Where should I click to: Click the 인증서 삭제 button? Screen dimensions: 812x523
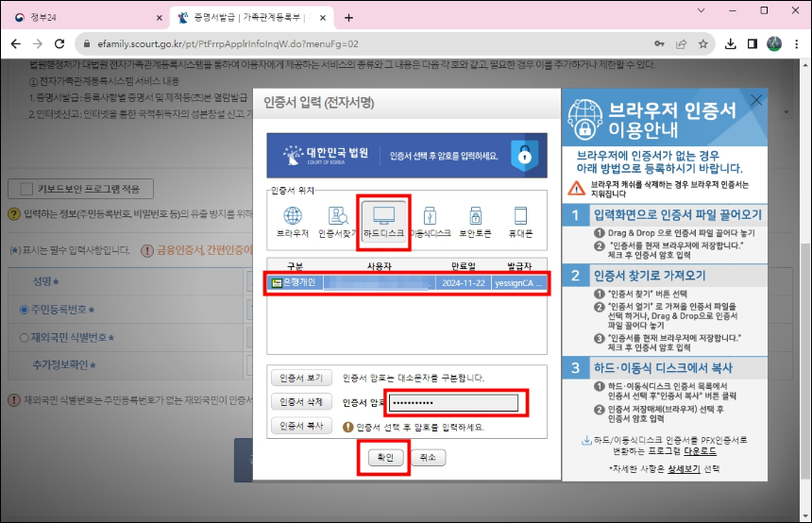(x=301, y=402)
